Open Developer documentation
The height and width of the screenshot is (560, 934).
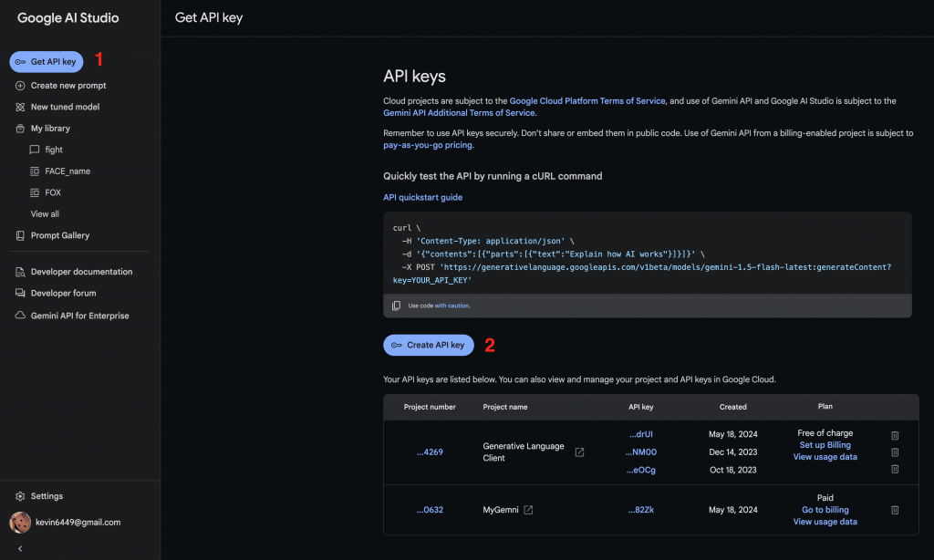click(x=81, y=272)
